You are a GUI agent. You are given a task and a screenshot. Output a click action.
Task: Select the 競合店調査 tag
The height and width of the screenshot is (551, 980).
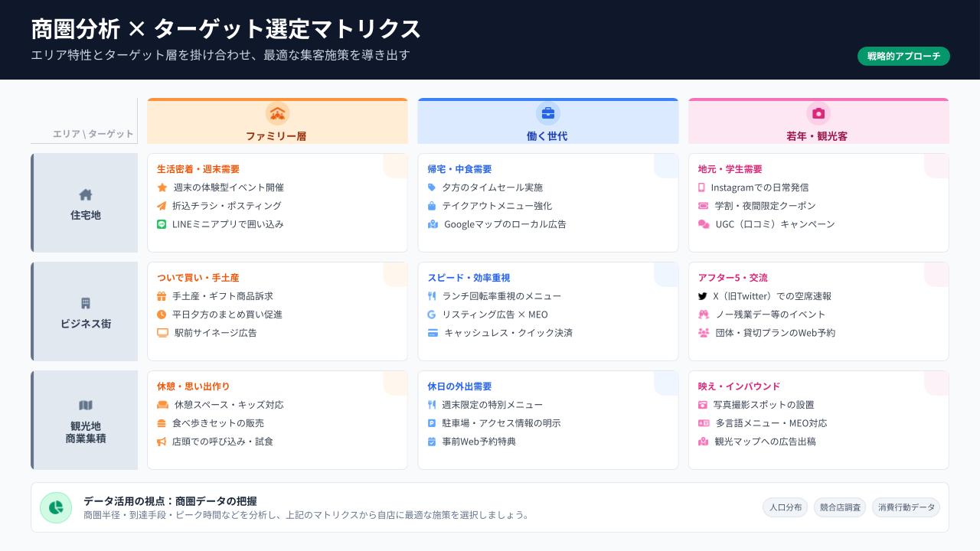(840, 507)
